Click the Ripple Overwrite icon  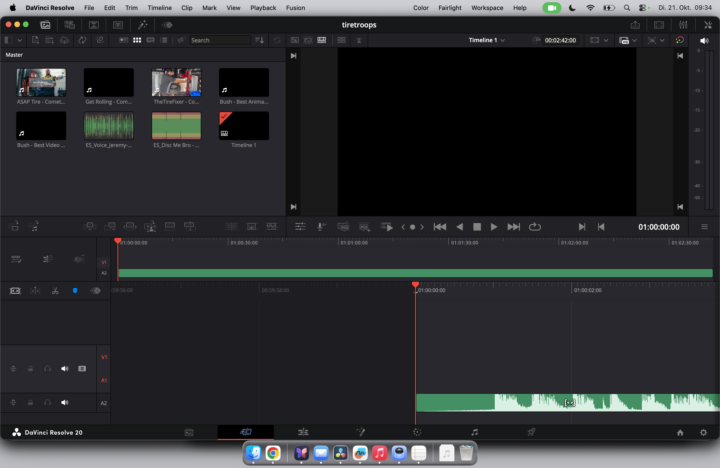pos(130,226)
